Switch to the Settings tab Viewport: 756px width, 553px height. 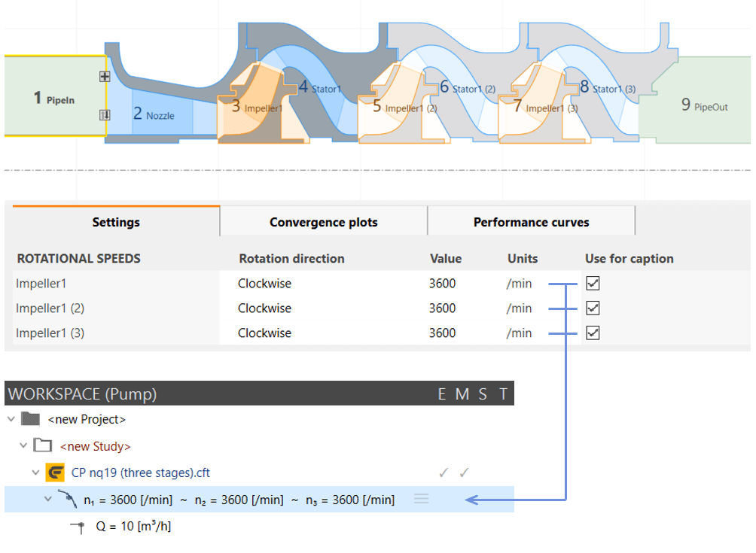116,222
